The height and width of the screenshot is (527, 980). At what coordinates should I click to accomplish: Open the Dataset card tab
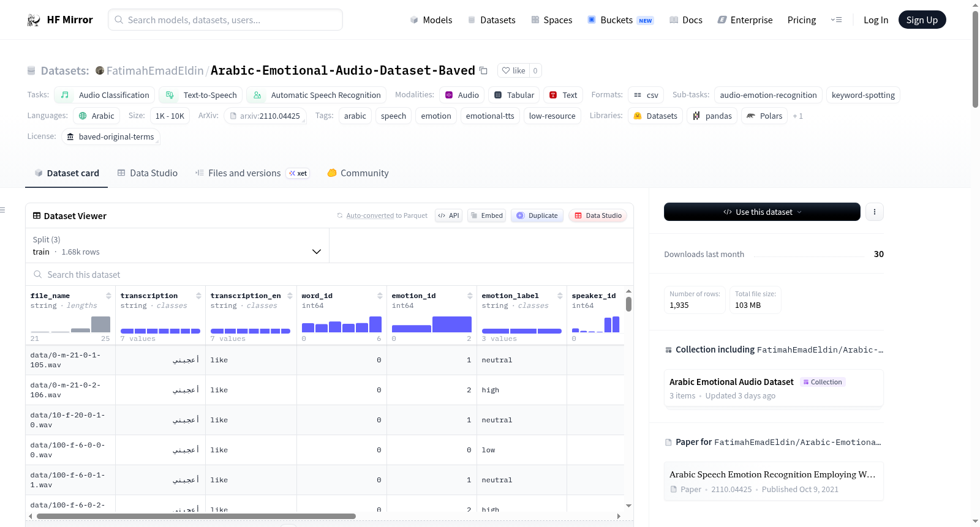click(x=66, y=173)
